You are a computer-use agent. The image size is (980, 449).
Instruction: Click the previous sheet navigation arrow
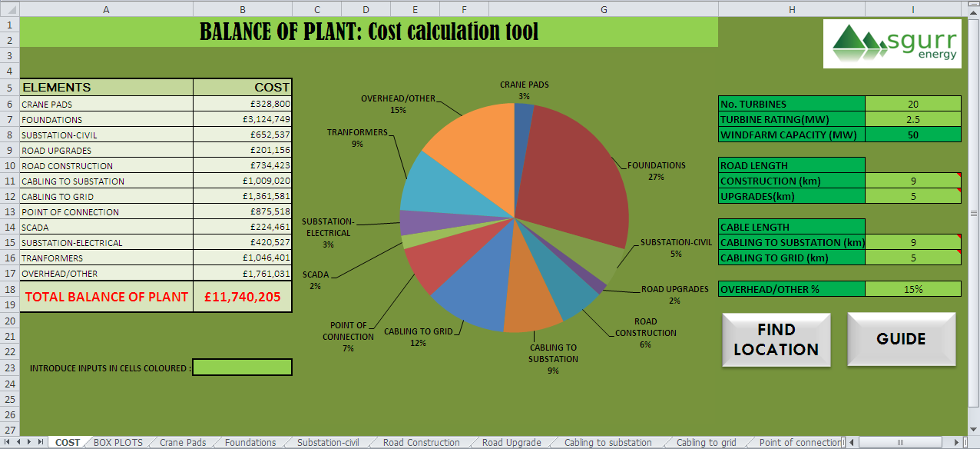click(x=20, y=442)
